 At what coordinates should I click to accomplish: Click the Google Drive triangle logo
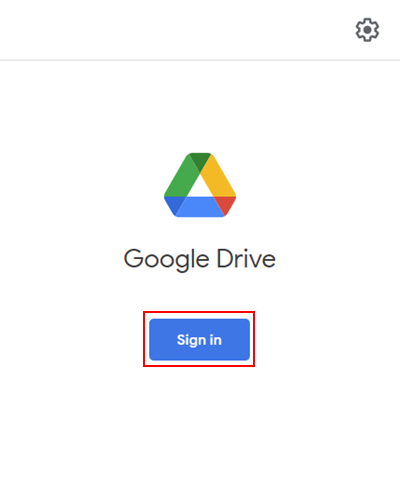tap(200, 185)
